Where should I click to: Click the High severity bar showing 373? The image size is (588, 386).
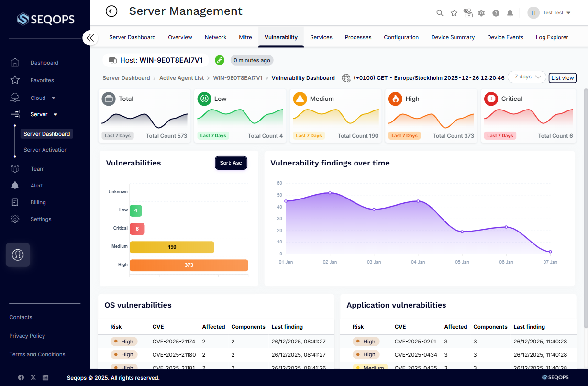[x=189, y=265]
